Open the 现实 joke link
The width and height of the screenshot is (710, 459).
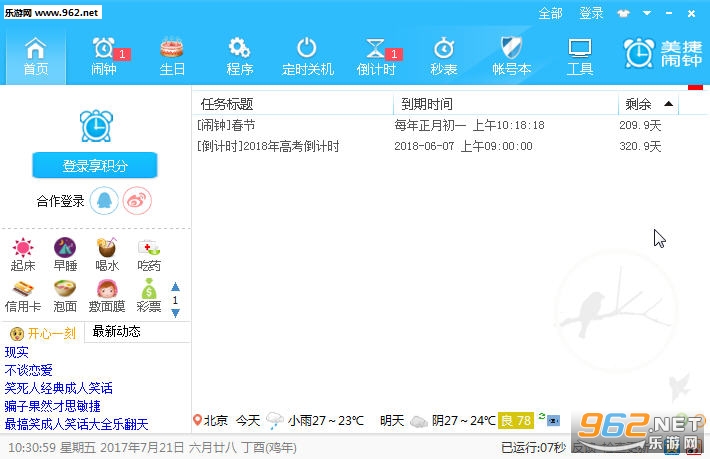17,352
